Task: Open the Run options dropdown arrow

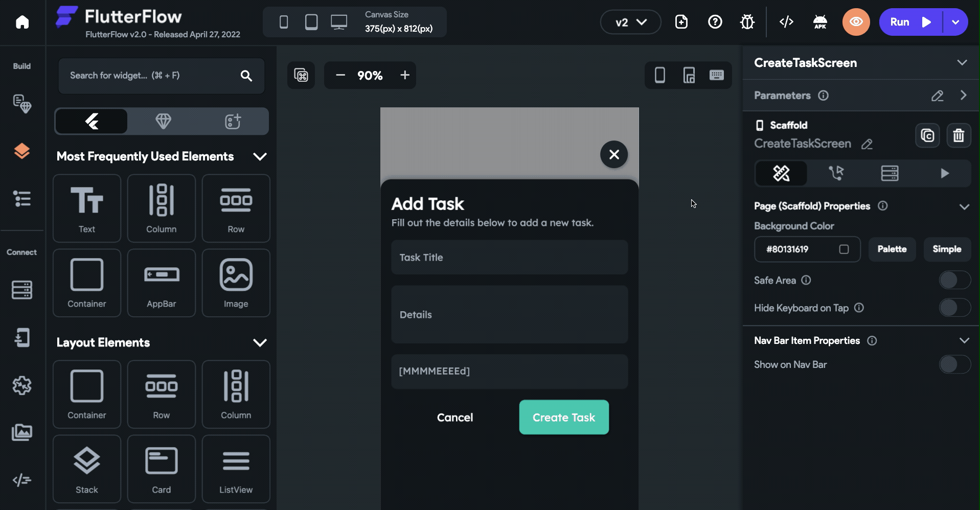Action: [x=955, y=22]
